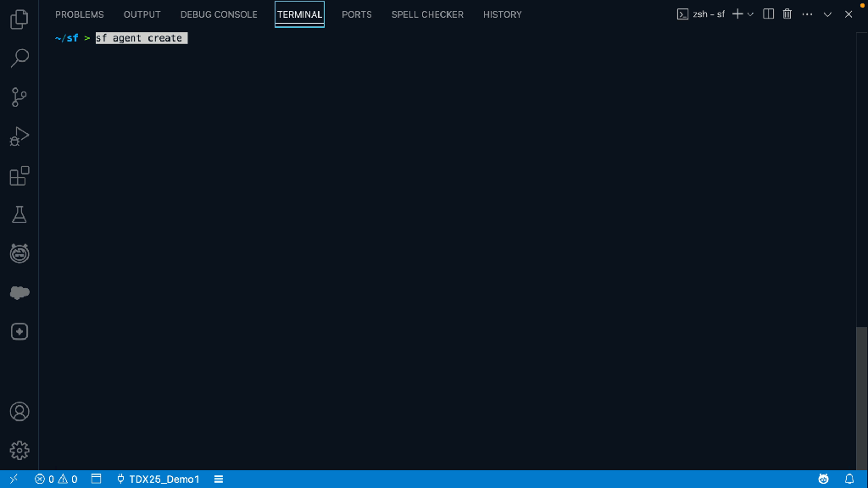868x488 pixels.
Task: Switch to the PORTS tab
Action: coord(357,14)
